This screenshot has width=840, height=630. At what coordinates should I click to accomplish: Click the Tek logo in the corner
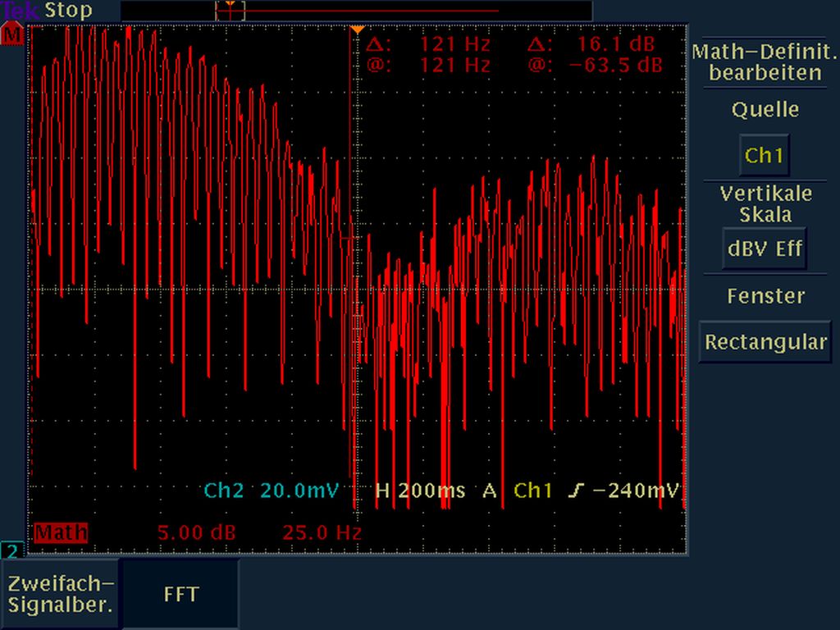coord(21,11)
